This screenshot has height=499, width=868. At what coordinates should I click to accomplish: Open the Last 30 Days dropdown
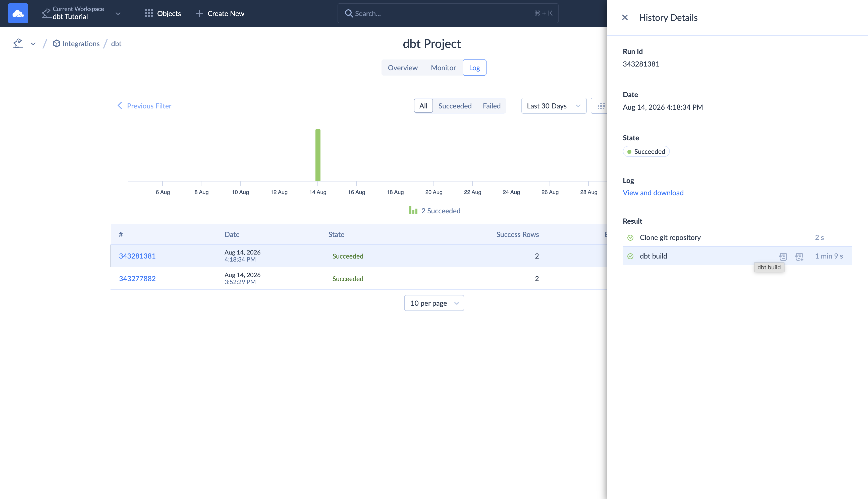554,106
